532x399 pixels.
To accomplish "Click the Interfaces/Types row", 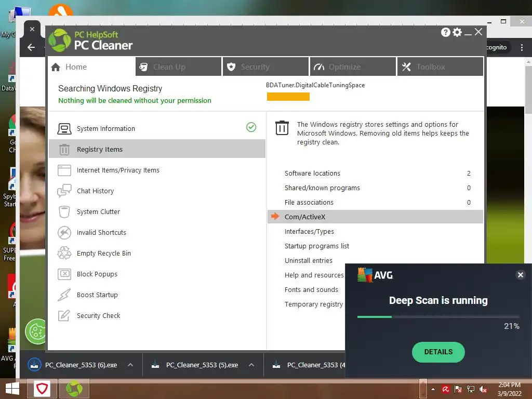I will 375,231.
